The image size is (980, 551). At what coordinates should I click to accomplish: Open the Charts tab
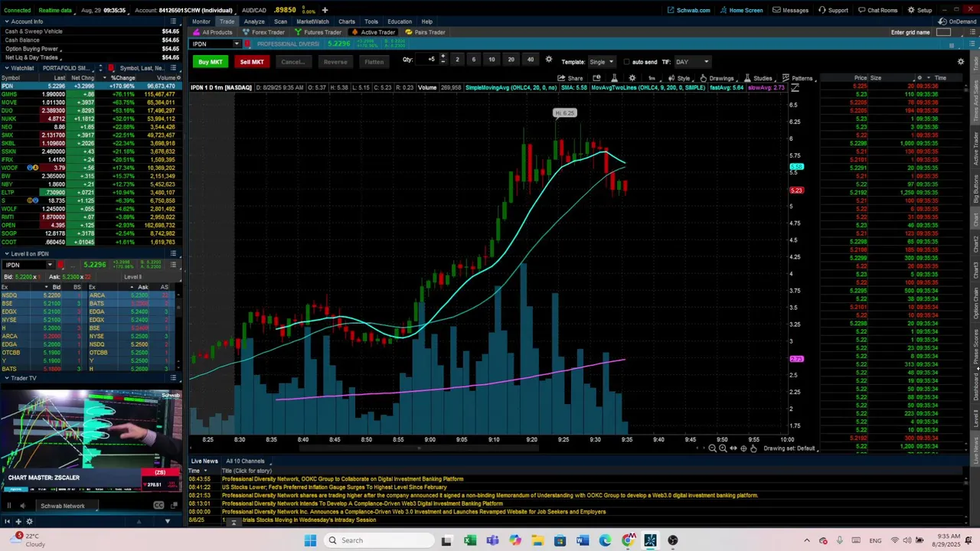[347, 21]
